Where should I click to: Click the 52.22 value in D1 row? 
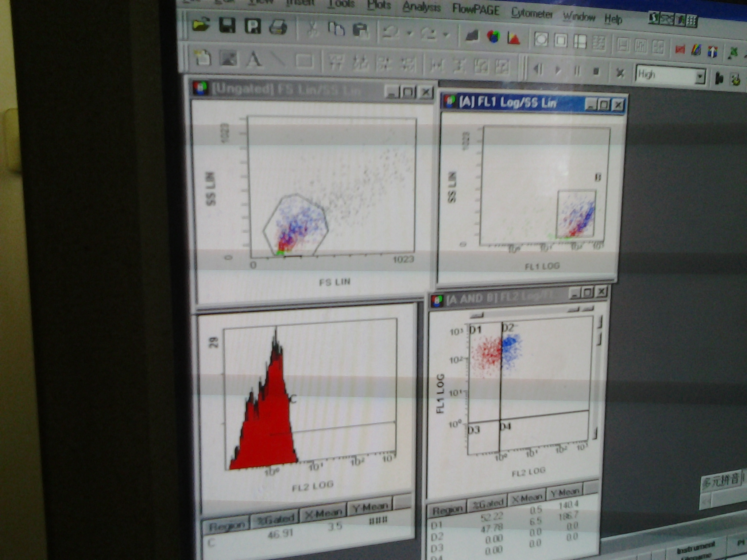(492, 516)
